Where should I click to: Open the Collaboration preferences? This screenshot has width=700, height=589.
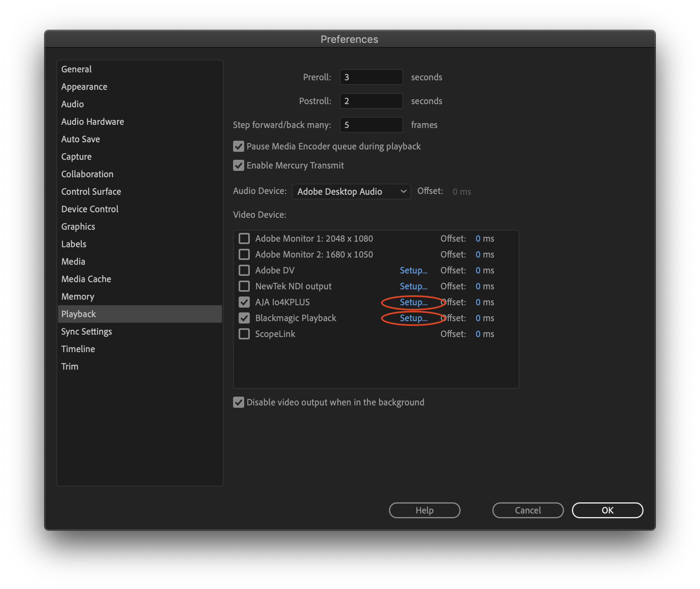[x=87, y=174]
